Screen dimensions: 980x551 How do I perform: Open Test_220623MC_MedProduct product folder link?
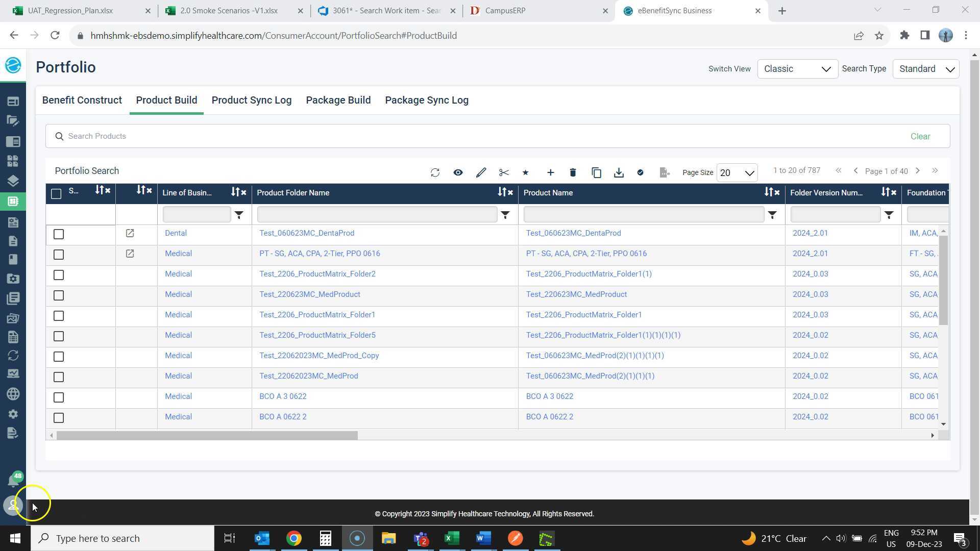coord(309,294)
